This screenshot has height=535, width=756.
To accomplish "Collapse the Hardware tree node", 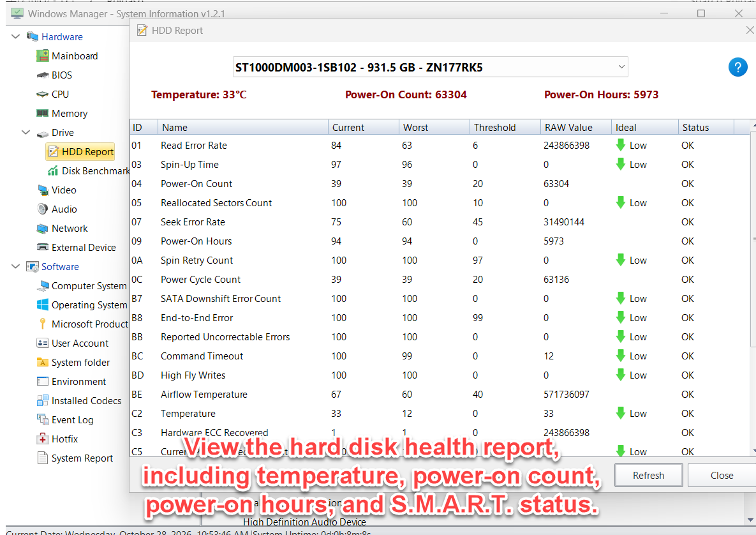I will (x=15, y=36).
